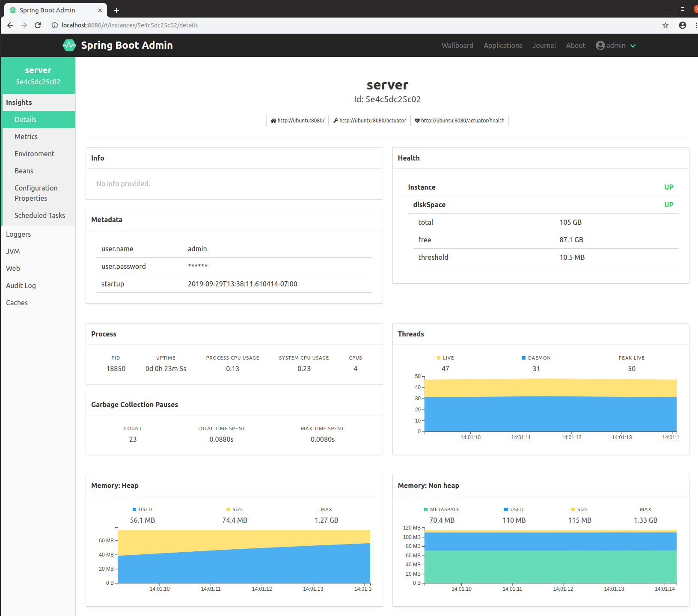Viewport: 698px width, 616px height.
Task: Collapse the Insights sidebar section
Action: (x=38, y=102)
